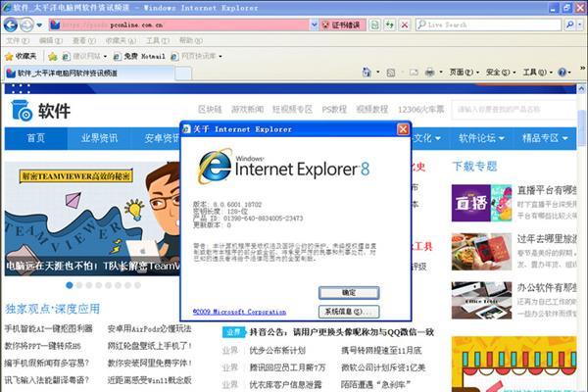Screen dimensions: 588x392
Task: Open the 帮助 (Help) menu
Action: pos(190,40)
